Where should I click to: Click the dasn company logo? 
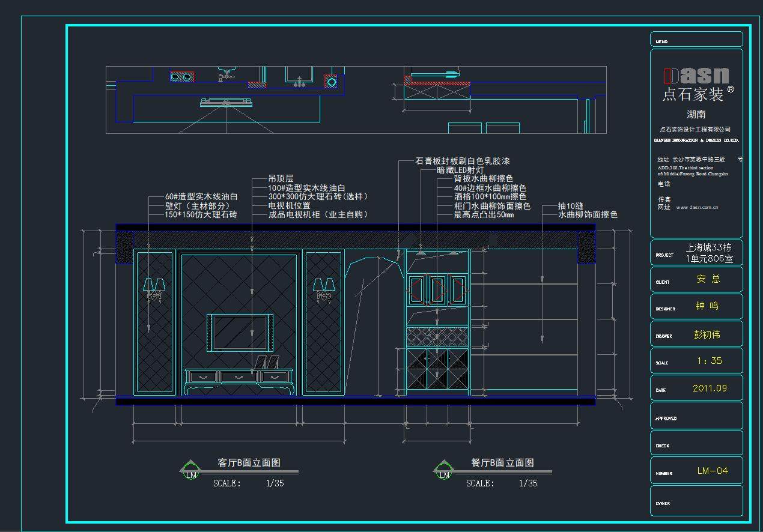click(696, 76)
